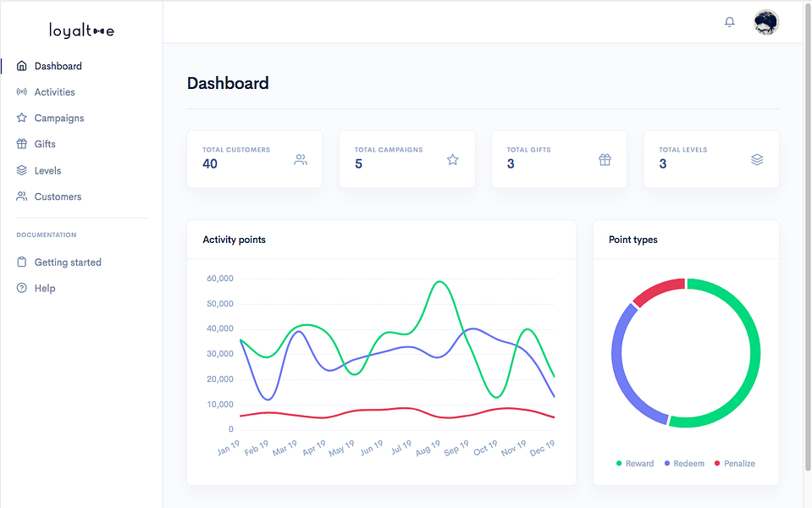
Task: Click the Levels layers icon in sidebar
Action: [x=22, y=170]
